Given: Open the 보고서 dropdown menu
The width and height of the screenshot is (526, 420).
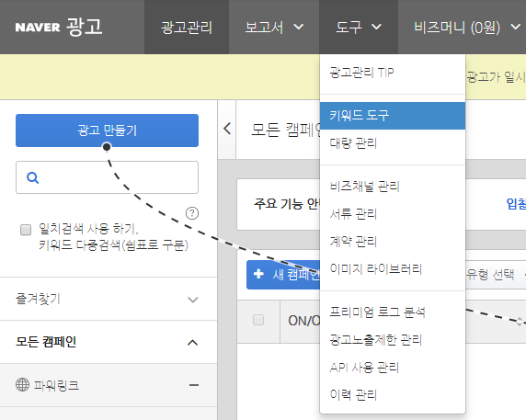Looking at the screenshot, I should click(x=274, y=28).
